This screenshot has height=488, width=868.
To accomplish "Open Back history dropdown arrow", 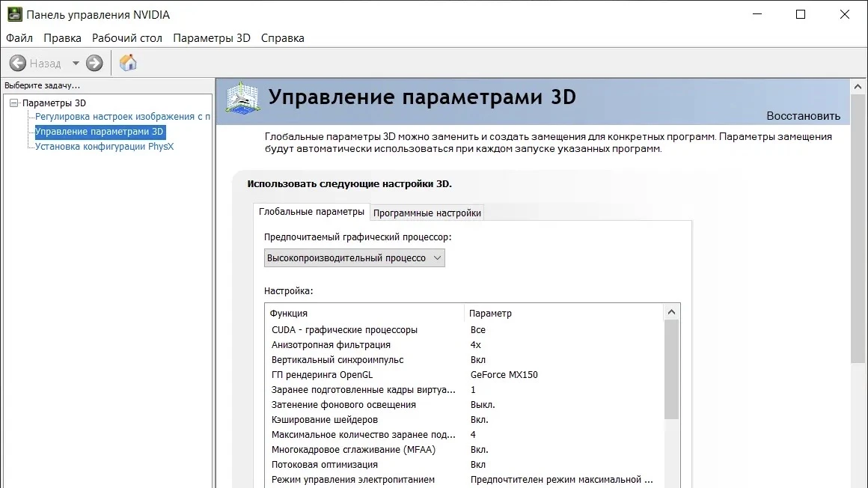I will point(76,63).
